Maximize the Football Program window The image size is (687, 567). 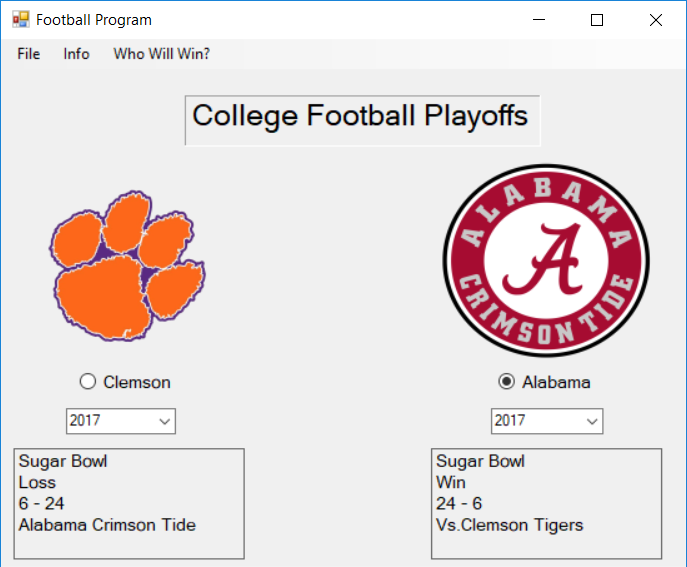(597, 20)
